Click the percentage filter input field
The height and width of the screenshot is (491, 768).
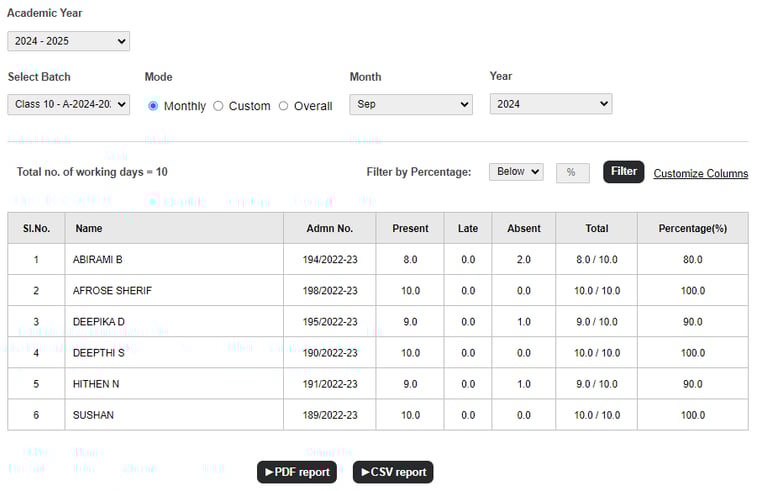tap(572, 173)
